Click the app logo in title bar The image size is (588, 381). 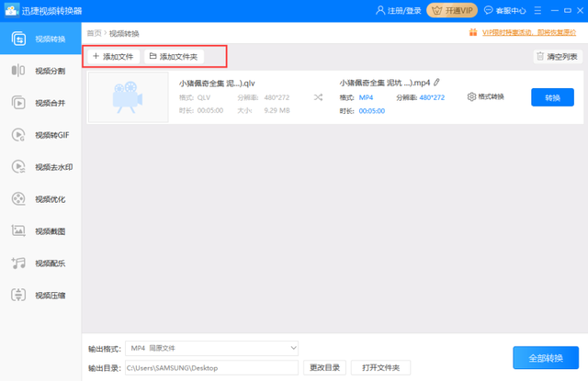pyautogui.click(x=11, y=10)
